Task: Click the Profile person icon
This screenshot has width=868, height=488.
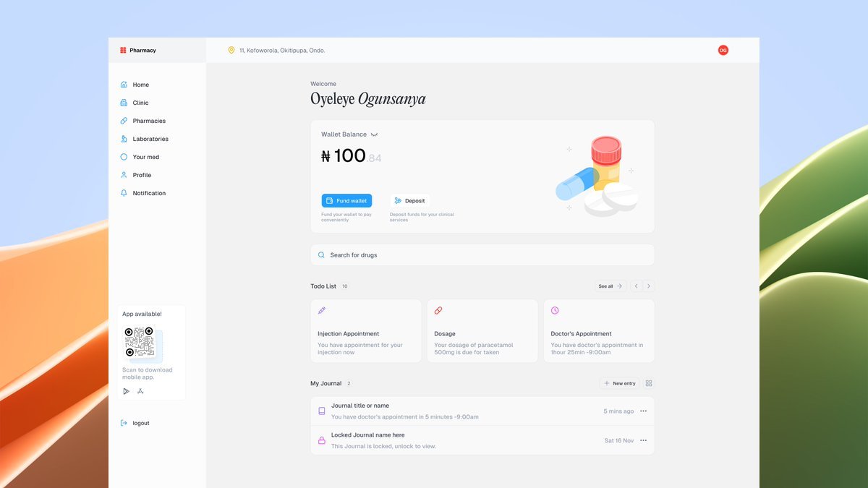Action: pyautogui.click(x=124, y=175)
